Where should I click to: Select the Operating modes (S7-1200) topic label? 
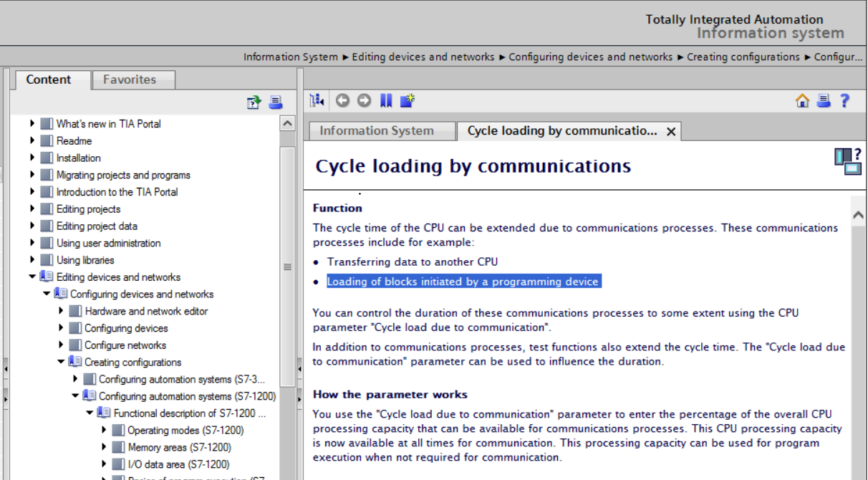click(x=185, y=431)
